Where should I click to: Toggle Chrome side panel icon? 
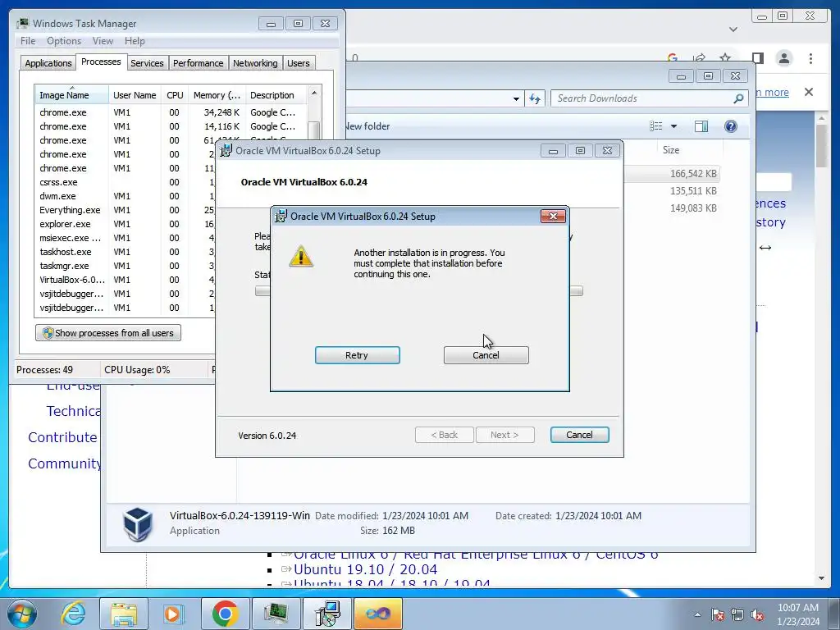tap(757, 58)
